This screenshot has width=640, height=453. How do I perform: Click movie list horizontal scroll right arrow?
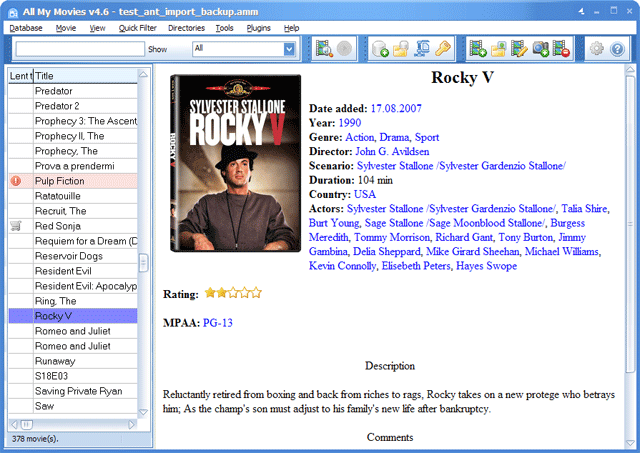(131, 424)
